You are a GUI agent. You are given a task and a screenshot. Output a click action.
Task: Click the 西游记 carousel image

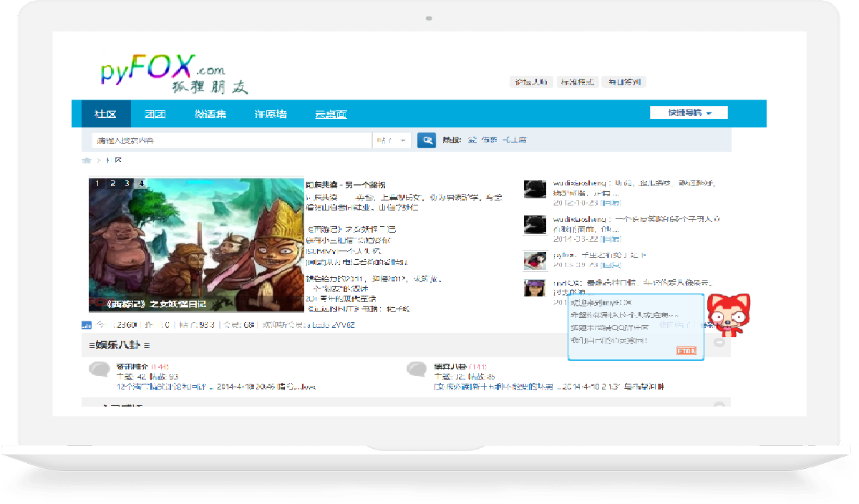point(197,245)
